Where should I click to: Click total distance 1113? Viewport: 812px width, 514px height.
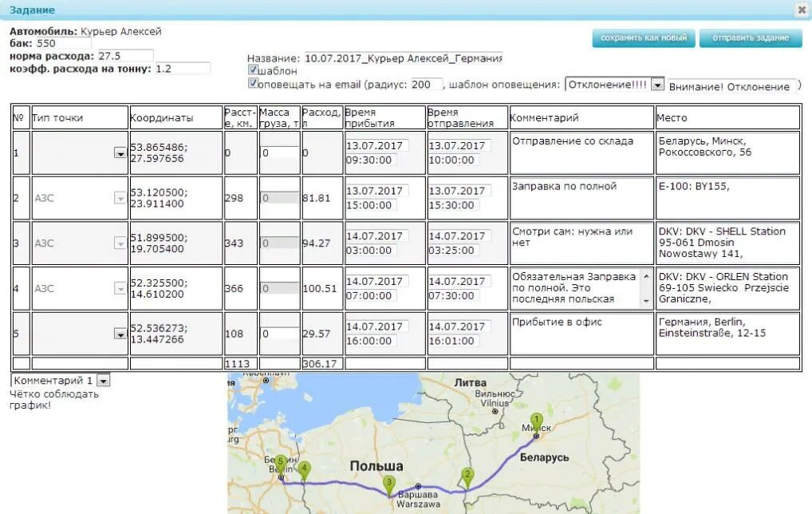coord(237,364)
